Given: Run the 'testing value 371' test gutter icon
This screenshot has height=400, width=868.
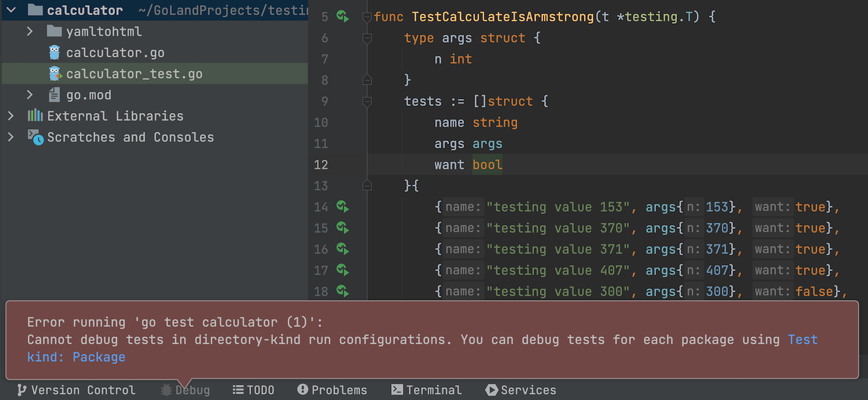Looking at the screenshot, I should pos(343,249).
